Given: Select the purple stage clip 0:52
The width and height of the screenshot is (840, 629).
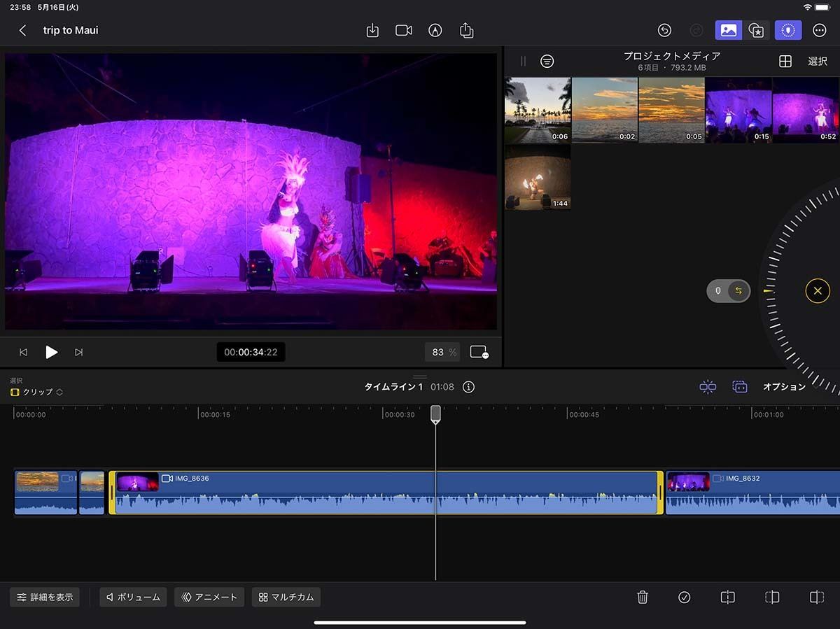Looking at the screenshot, I should click(x=805, y=110).
